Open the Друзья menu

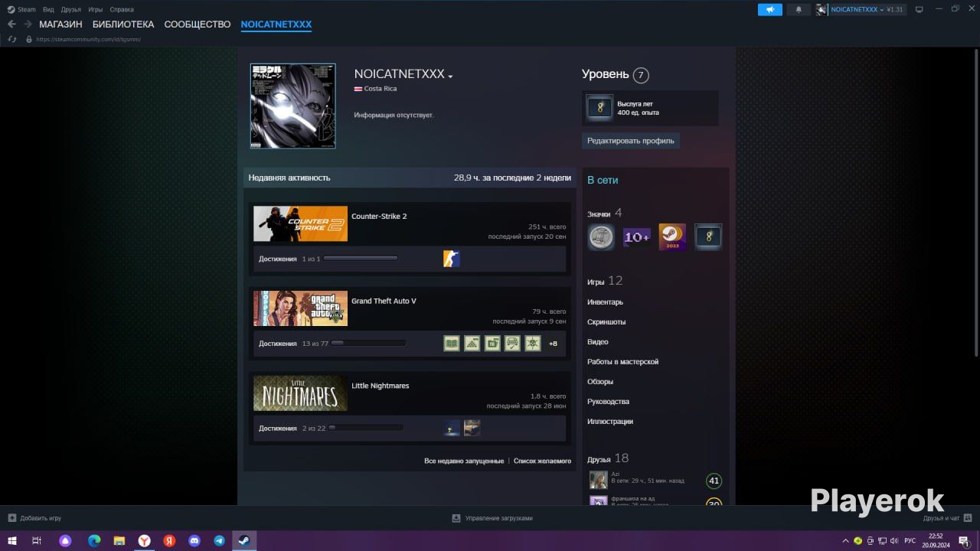click(71, 9)
